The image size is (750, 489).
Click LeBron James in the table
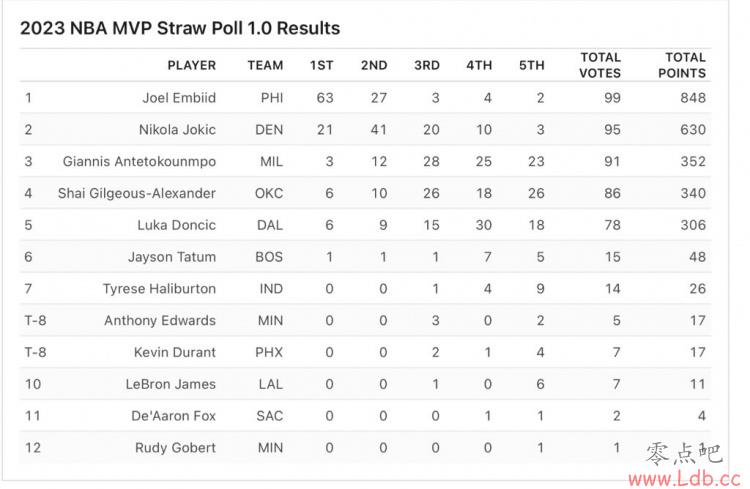[171, 384]
